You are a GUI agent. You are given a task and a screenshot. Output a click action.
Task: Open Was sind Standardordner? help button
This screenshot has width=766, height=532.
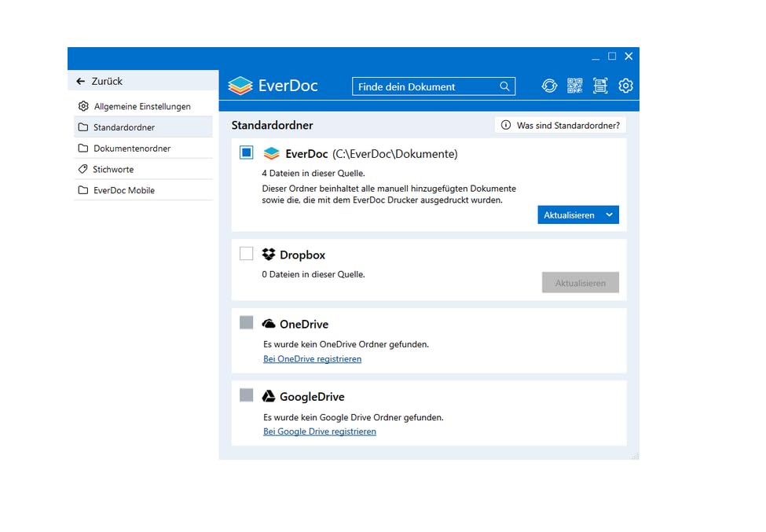click(x=560, y=125)
